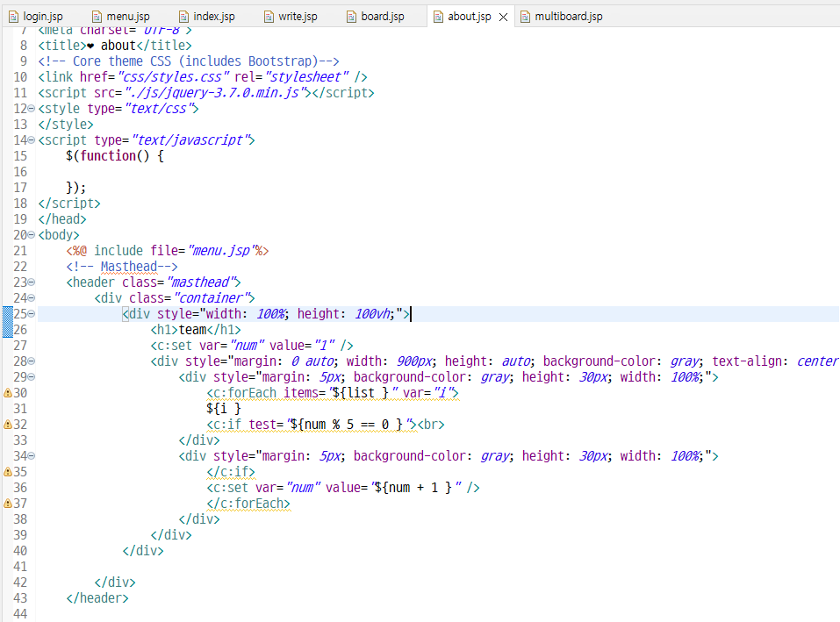
Task: Click the h1 team heading text
Action: click(193, 330)
